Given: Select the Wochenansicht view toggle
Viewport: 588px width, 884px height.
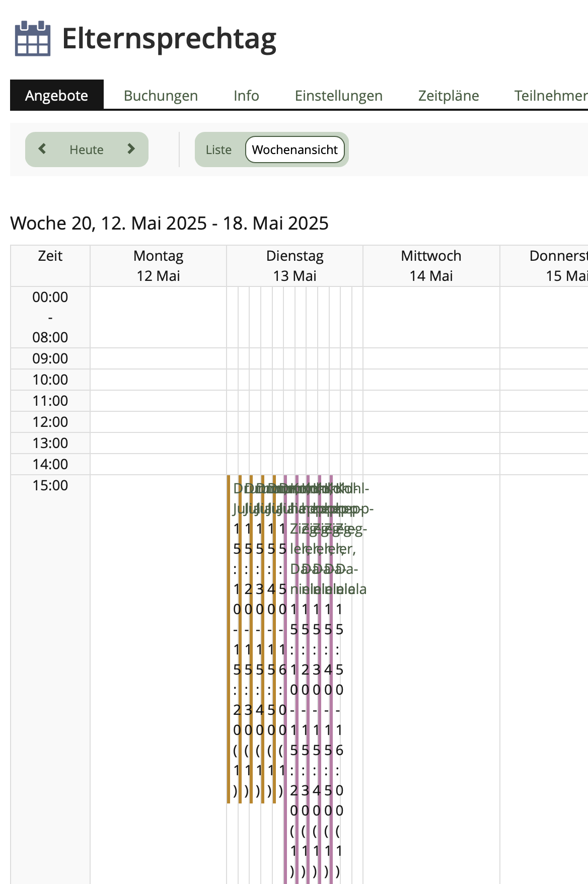Looking at the screenshot, I should (295, 150).
